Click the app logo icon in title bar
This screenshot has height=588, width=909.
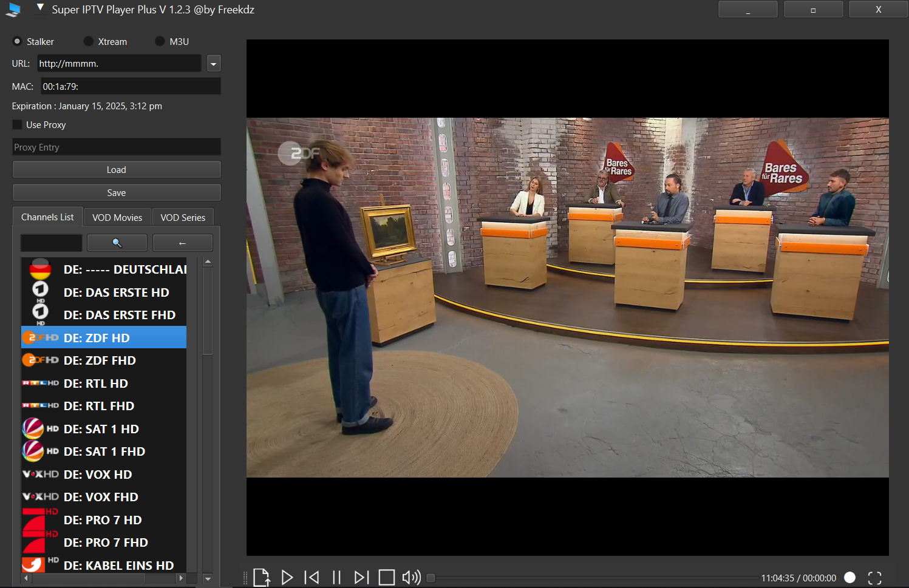click(x=13, y=10)
